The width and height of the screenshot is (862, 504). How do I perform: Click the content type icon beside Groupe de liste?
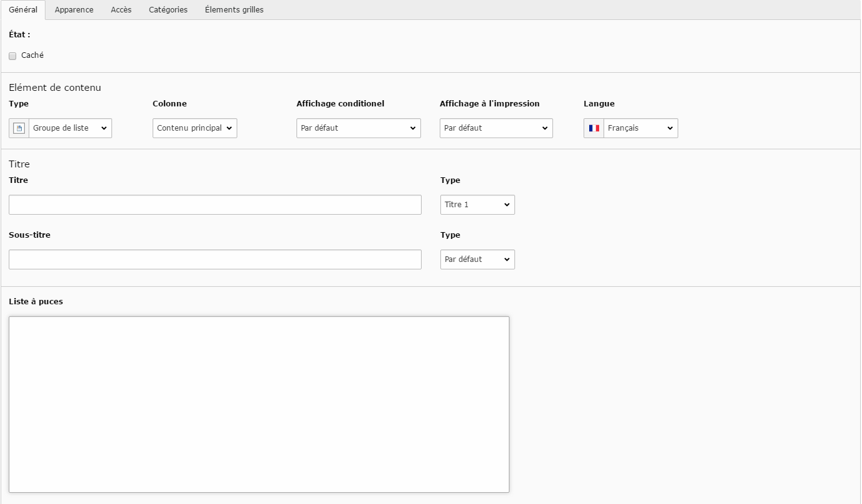(x=19, y=128)
